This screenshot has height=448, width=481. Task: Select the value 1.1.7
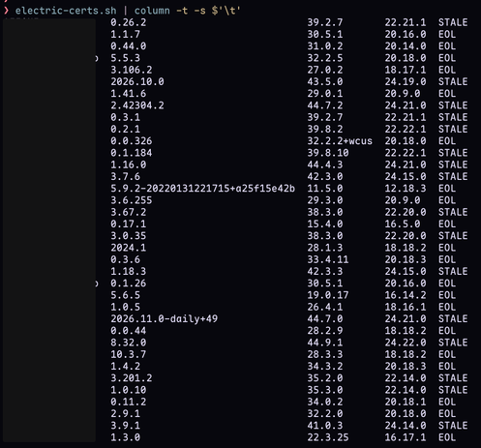click(126, 34)
